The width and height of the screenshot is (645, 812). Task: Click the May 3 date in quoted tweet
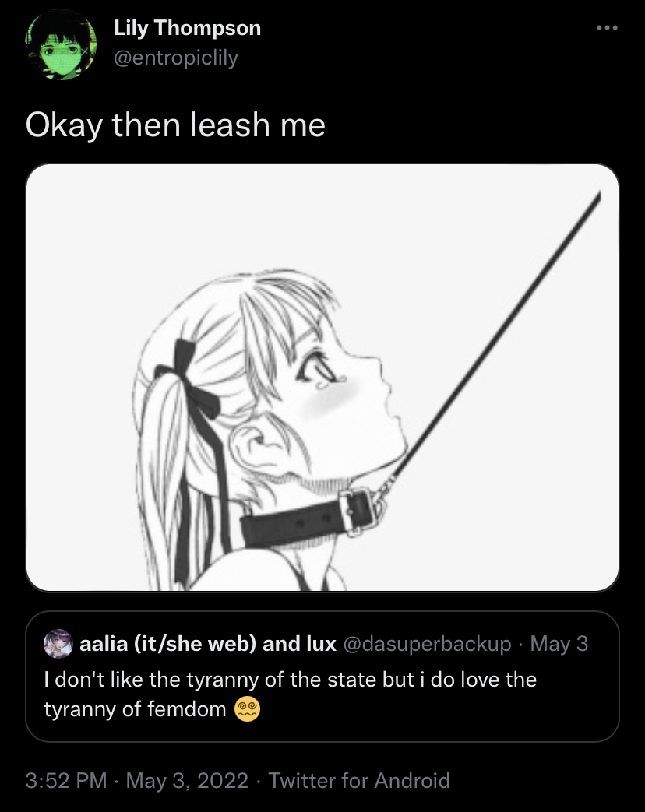click(559, 644)
